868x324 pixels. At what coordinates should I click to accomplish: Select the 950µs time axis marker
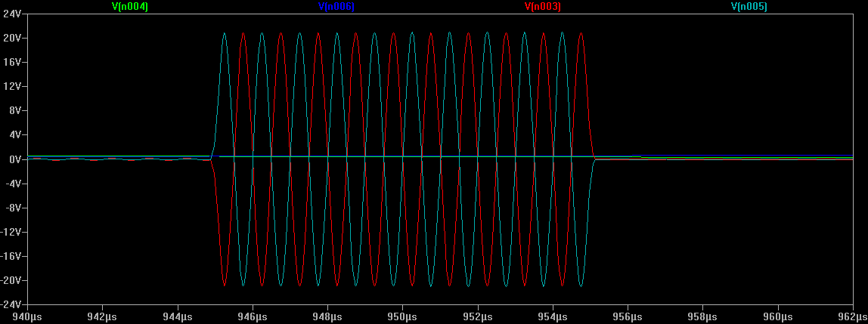402,317
